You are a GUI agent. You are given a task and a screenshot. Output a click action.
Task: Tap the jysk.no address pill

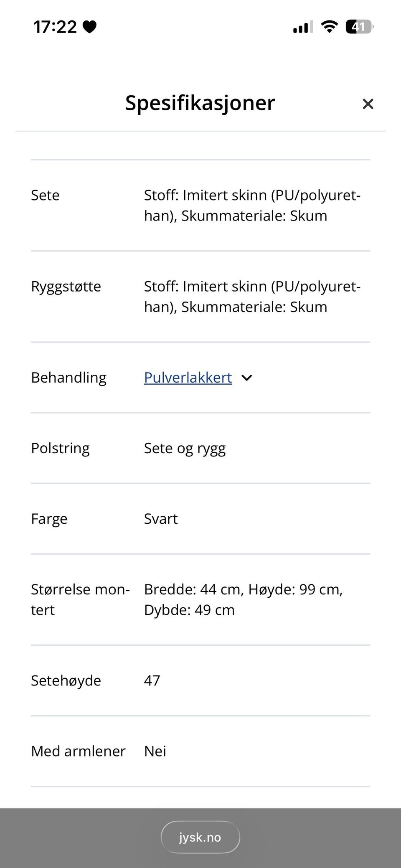click(x=200, y=837)
